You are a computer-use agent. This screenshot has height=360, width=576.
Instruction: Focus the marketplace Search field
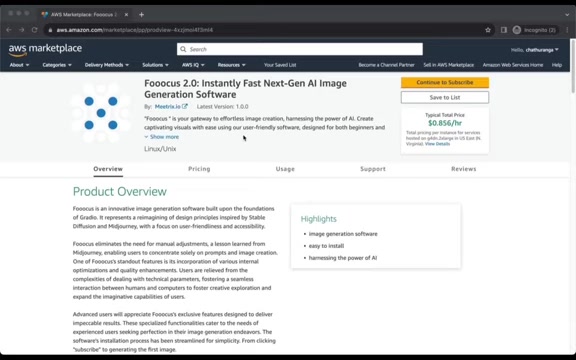pyautogui.click(x=300, y=49)
